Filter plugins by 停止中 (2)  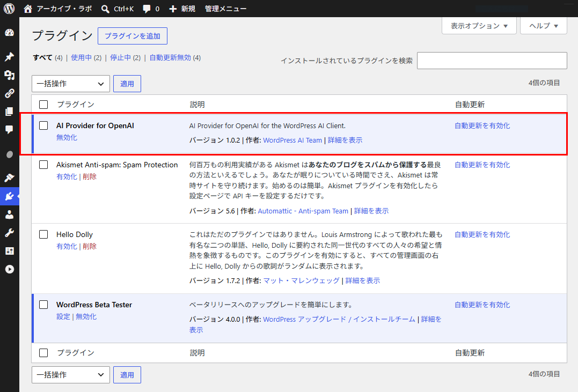pos(126,58)
